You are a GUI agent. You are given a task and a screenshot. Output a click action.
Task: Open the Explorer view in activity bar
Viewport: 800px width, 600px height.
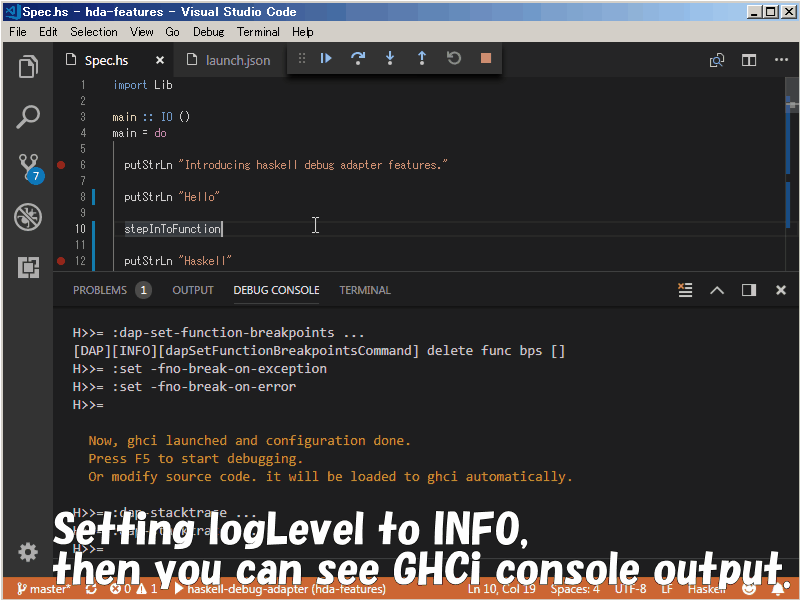point(28,66)
